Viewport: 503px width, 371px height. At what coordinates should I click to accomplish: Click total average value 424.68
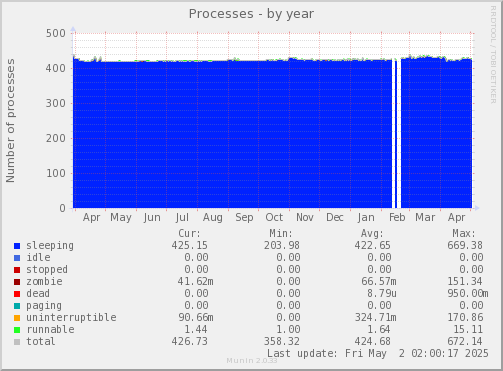tap(372, 341)
